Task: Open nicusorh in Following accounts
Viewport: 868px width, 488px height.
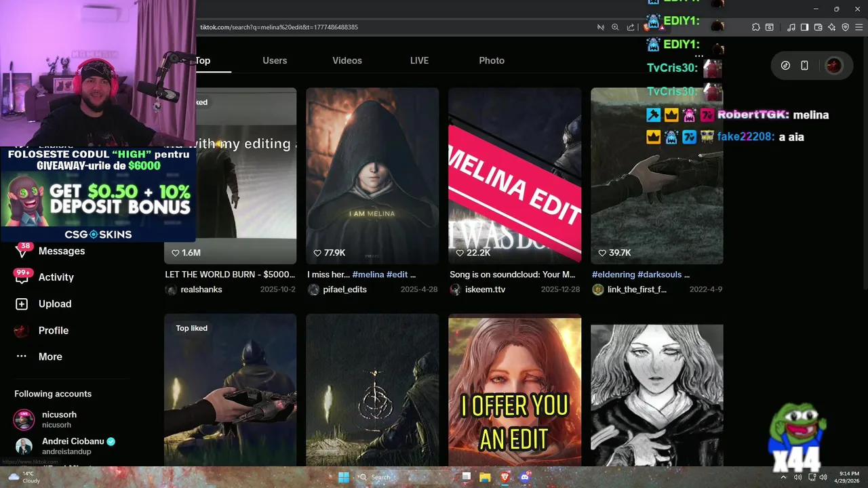Action: (59, 420)
